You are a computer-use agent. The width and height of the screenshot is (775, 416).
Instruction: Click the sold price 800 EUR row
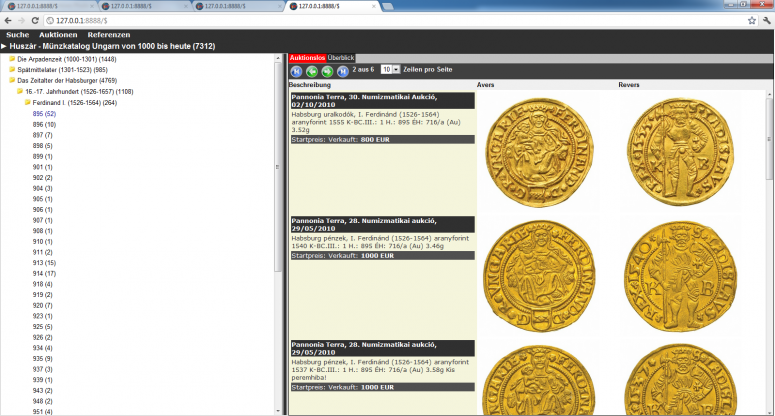382,140
